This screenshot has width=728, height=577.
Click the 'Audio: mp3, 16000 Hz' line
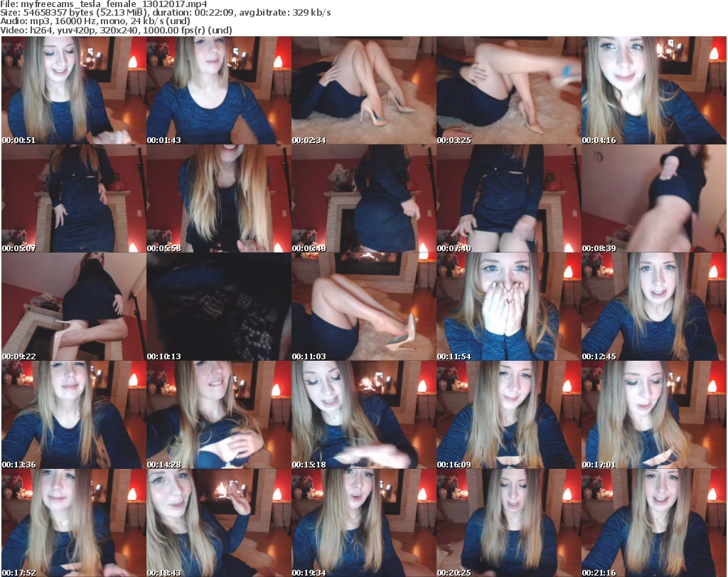point(95,21)
